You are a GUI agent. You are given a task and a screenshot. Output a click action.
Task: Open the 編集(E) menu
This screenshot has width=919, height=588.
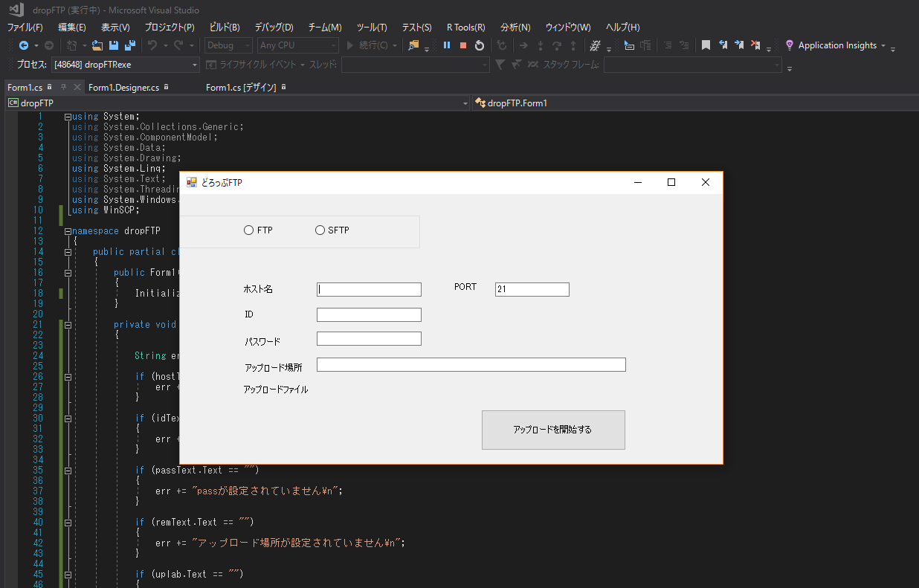72,28
